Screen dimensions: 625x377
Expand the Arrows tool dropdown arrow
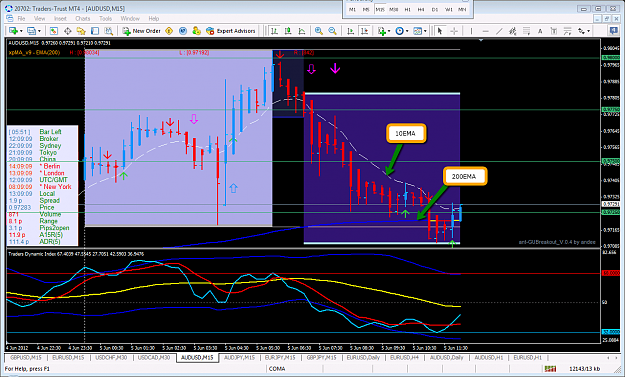[588, 31]
